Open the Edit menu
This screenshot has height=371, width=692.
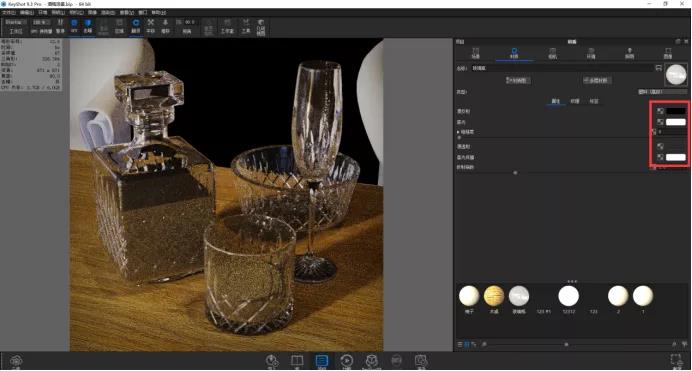click(26, 12)
